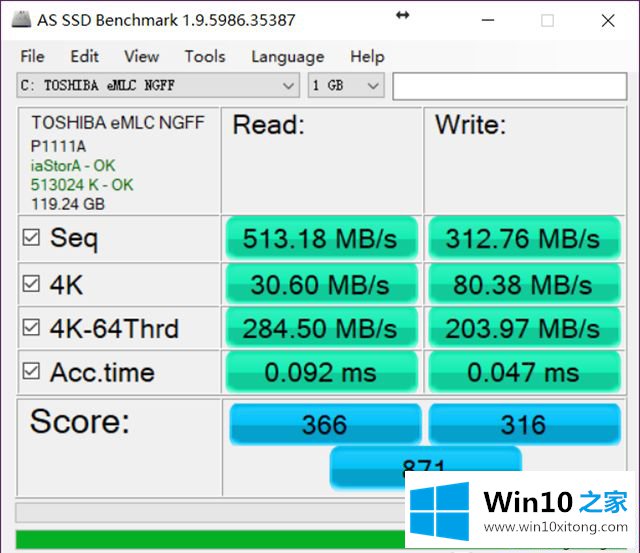Screen dimensions: 640x553
Task: Click the double-arrow icon in title bar
Action: pyautogui.click(x=402, y=16)
